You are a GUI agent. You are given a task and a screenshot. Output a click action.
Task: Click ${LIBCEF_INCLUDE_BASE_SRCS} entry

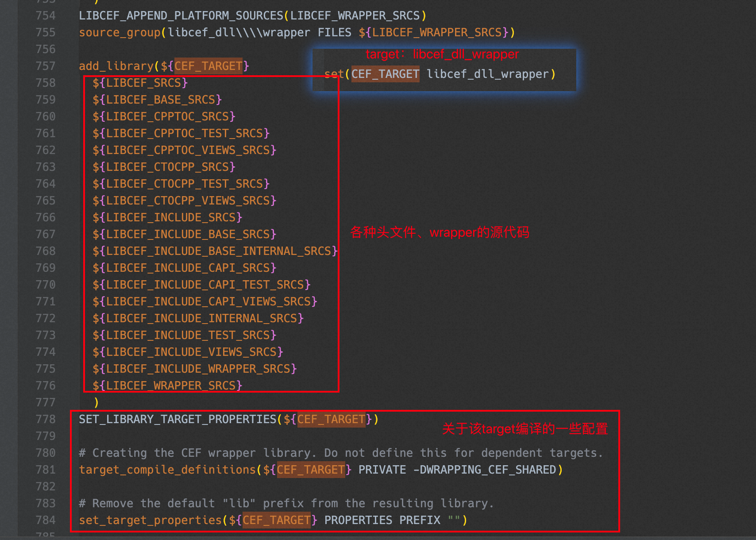click(x=185, y=234)
